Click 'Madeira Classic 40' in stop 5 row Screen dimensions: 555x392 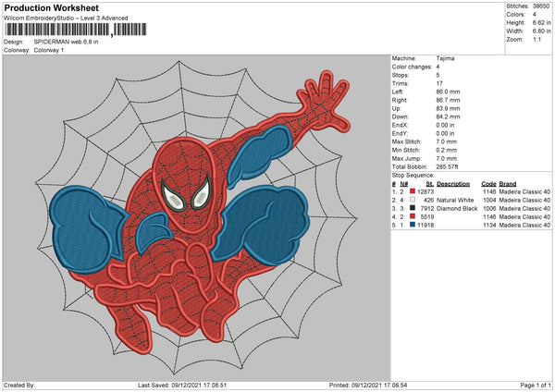(524, 225)
